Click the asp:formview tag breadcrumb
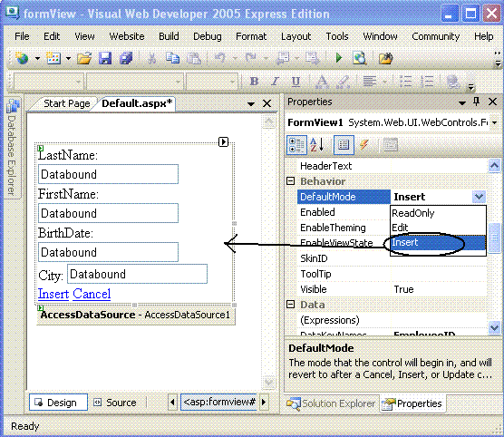 coord(218,402)
